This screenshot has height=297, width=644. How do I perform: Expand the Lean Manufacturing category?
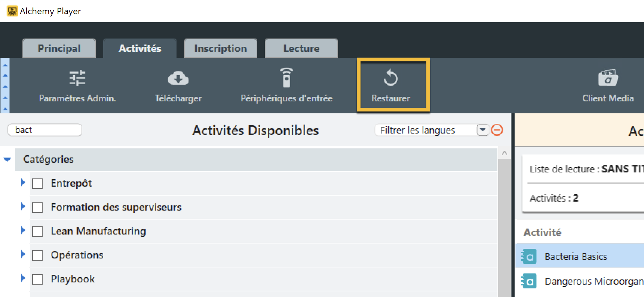coord(22,230)
